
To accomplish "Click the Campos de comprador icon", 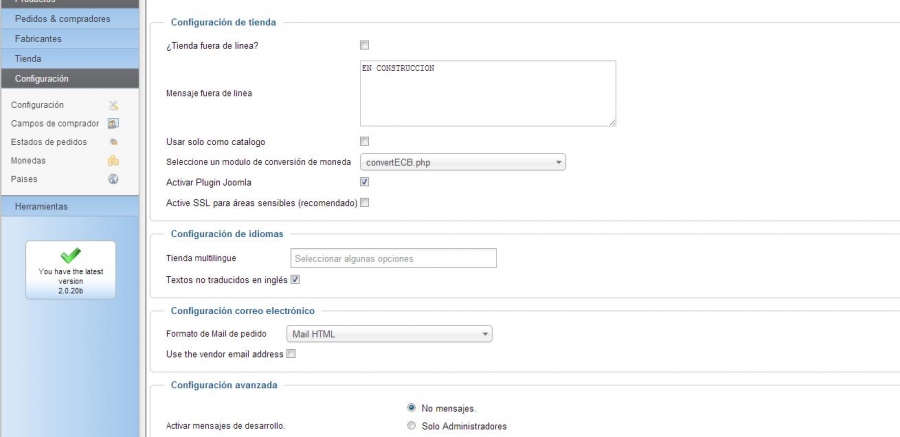I will coord(114,123).
